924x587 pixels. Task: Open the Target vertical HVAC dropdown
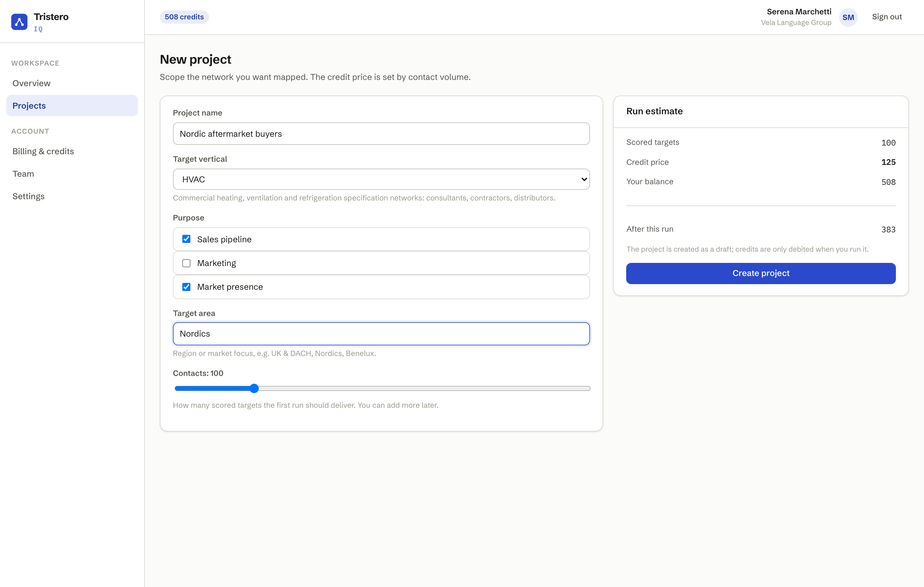pyautogui.click(x=381, y=179)
